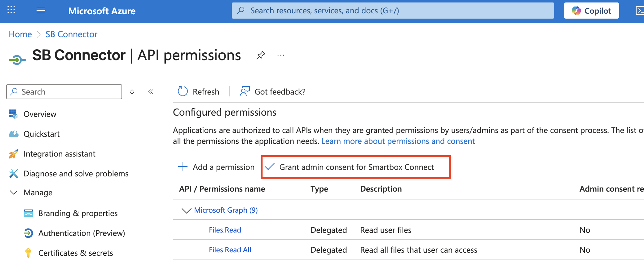Image resolution: width=644 pixels, height=266 pixels.
Task: Click the Microsoft Azure brand title
Action: click(102, 11)
